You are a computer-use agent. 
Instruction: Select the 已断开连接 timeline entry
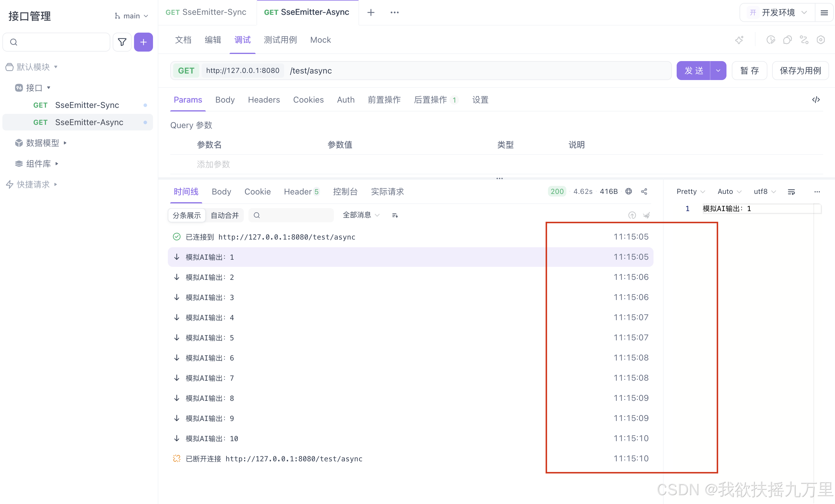410,459
